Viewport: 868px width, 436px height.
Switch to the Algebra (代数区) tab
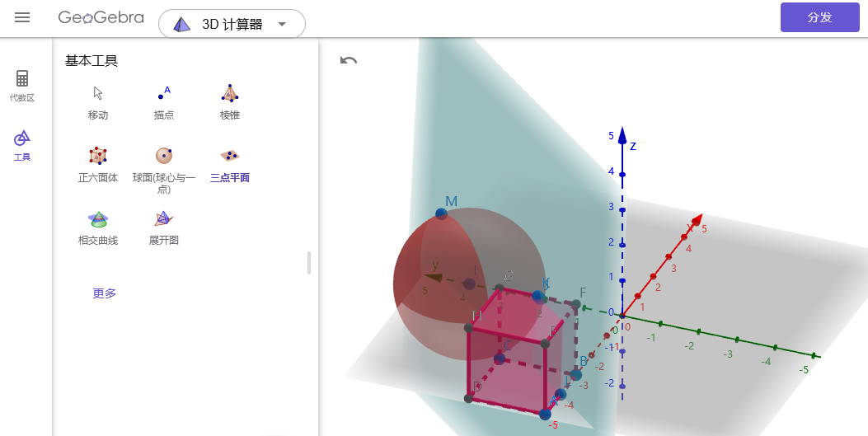22,86
